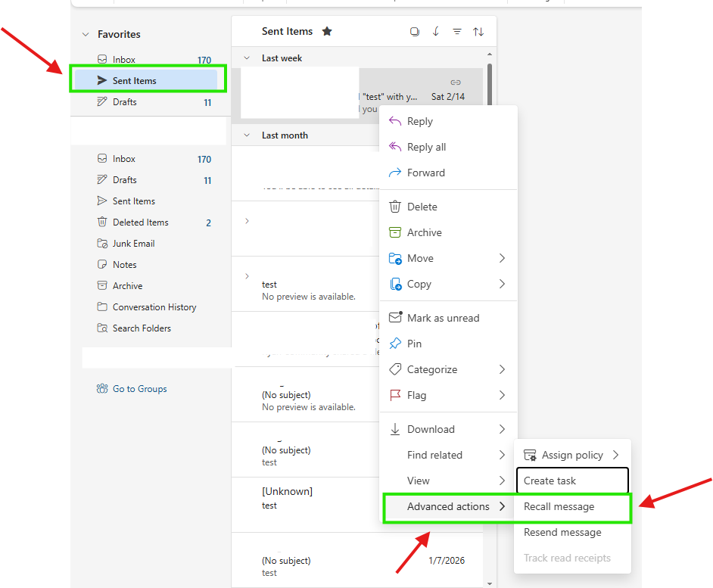Image resolution: width=713 pixels, height=588 pixels.
Task: Open the Move submenu
Action: [x=448, y=258]
